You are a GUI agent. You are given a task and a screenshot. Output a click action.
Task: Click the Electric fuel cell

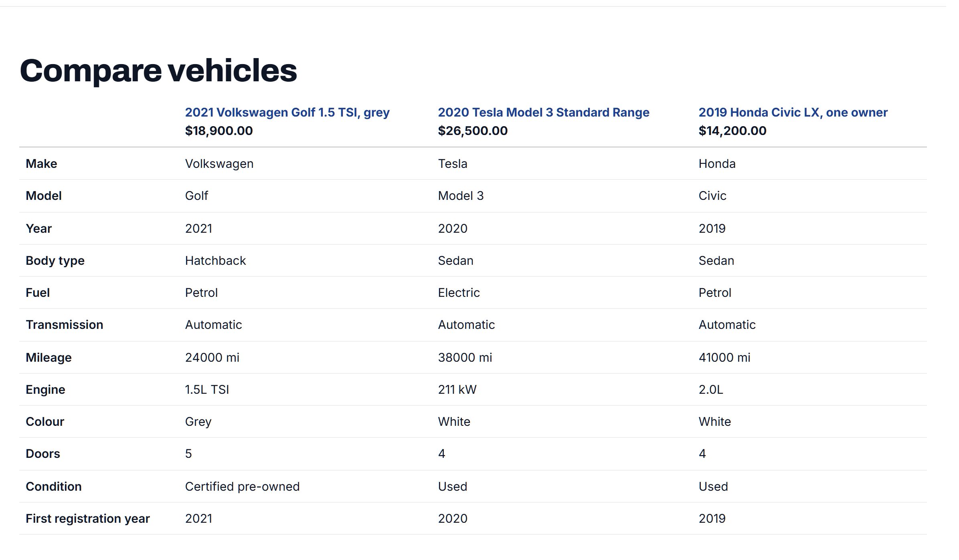point(459,293)
